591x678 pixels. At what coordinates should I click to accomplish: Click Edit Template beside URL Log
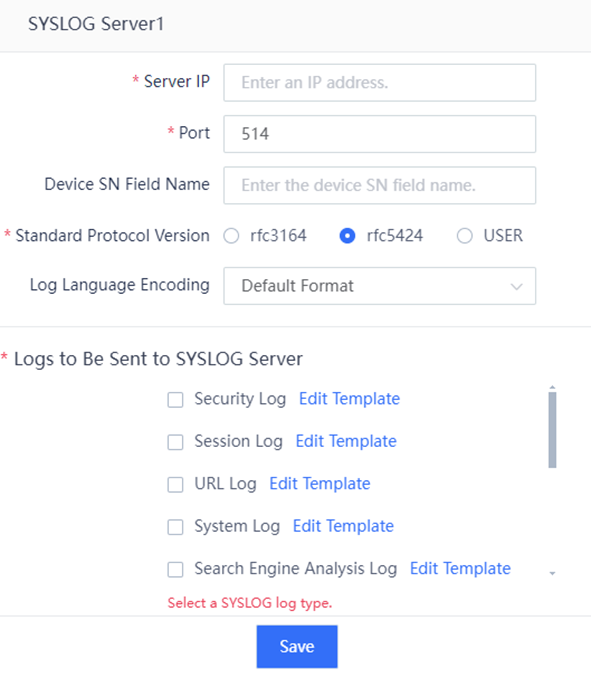(x=319, y=483)
